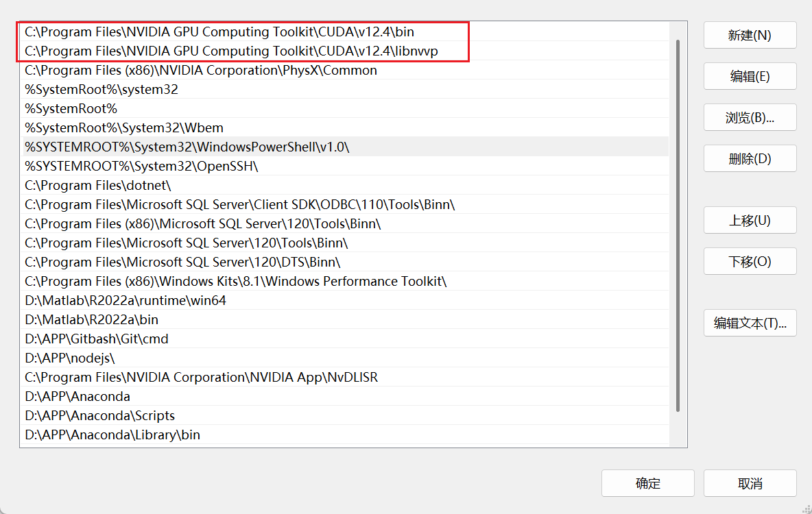Select the WindowsPowerShell v1.0 path
Image resolution: width=812 pixels, height=514 pixels.
(187, 147)
